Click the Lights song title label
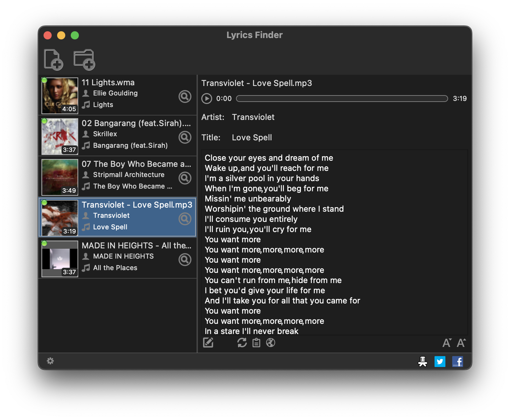This screenshot has width=510, height=420. tap(103, 105)
